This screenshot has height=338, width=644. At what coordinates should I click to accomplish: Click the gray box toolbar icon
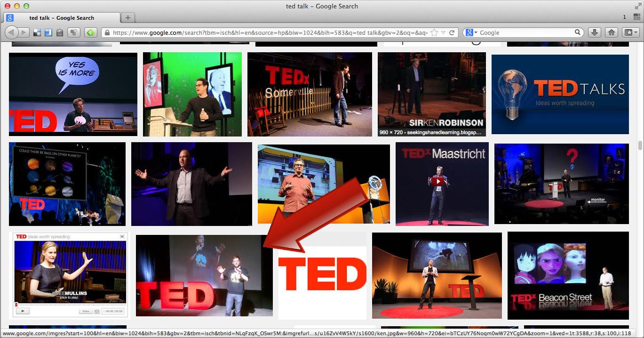(x=60, y=32)
